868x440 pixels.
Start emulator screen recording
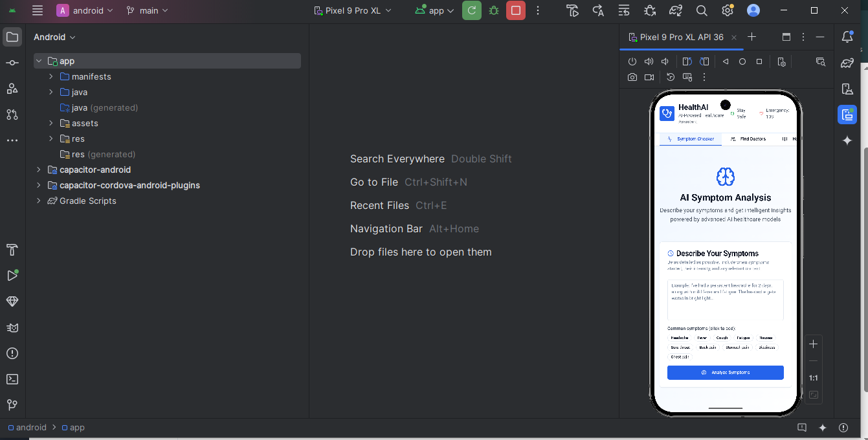tap(649, 77)
